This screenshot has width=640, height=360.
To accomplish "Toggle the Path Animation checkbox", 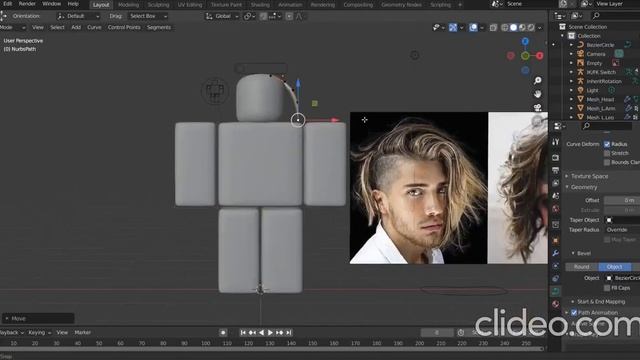I will coord(574,312).
